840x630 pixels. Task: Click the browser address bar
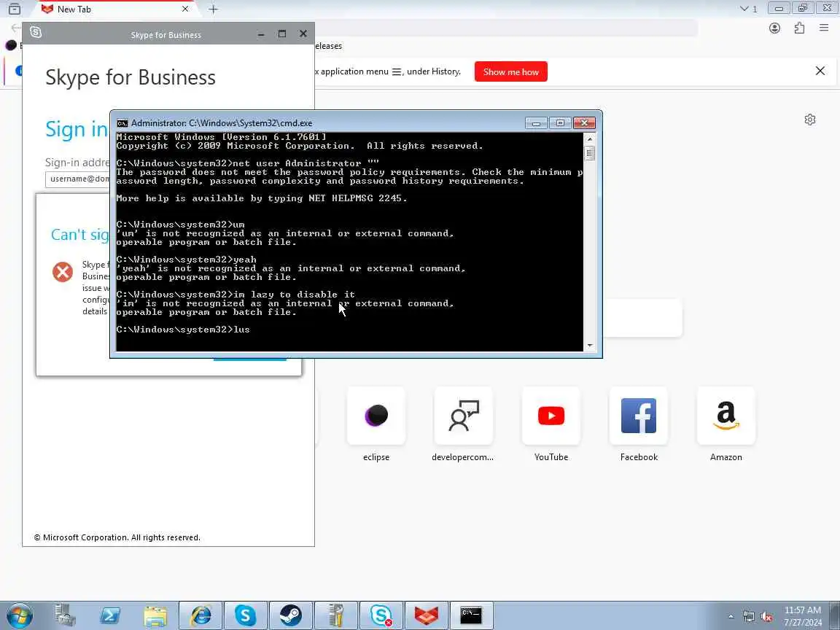[506, 28]
